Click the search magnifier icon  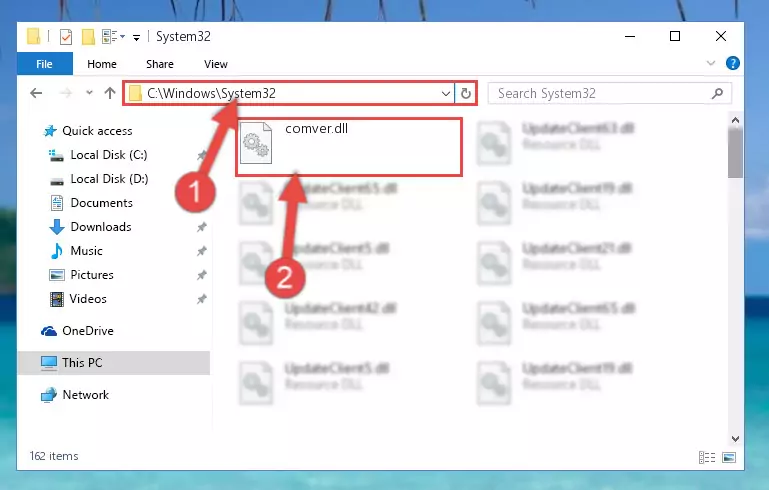tap(717, 93)
